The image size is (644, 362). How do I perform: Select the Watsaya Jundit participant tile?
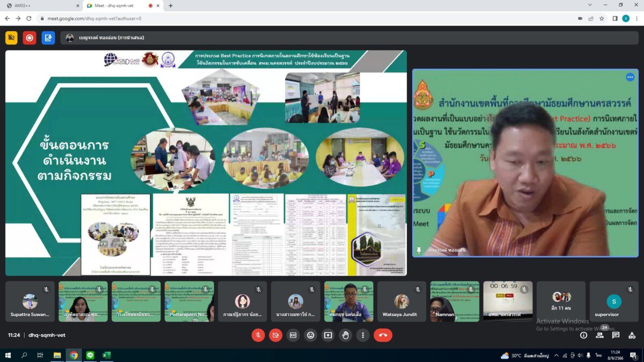402,301
